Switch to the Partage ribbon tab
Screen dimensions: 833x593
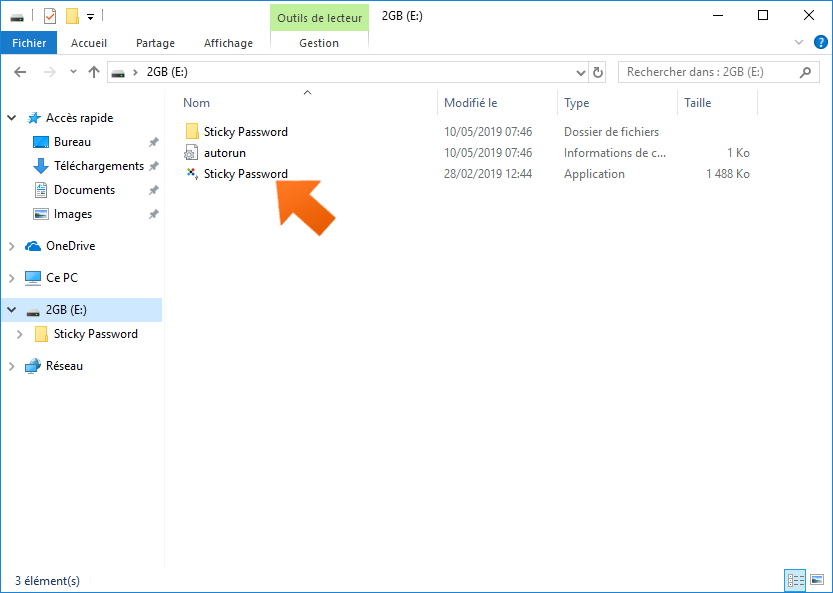(155, 43)
